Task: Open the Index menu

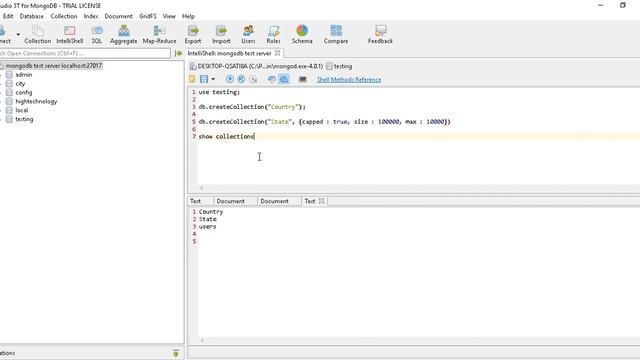Action: coord(91,16)
